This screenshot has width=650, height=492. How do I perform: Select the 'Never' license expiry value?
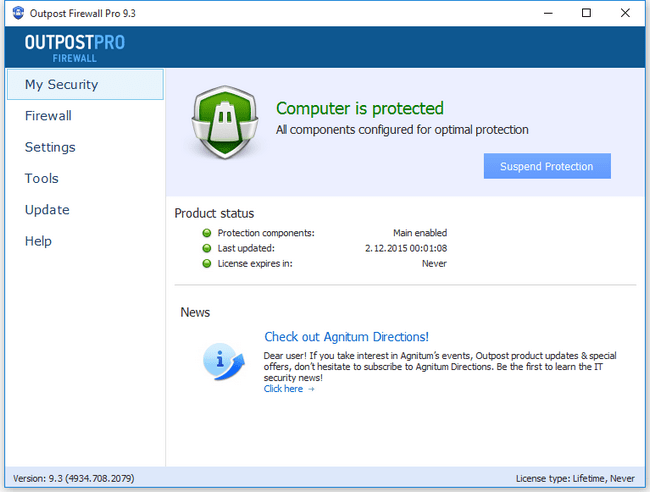point(434,264)
